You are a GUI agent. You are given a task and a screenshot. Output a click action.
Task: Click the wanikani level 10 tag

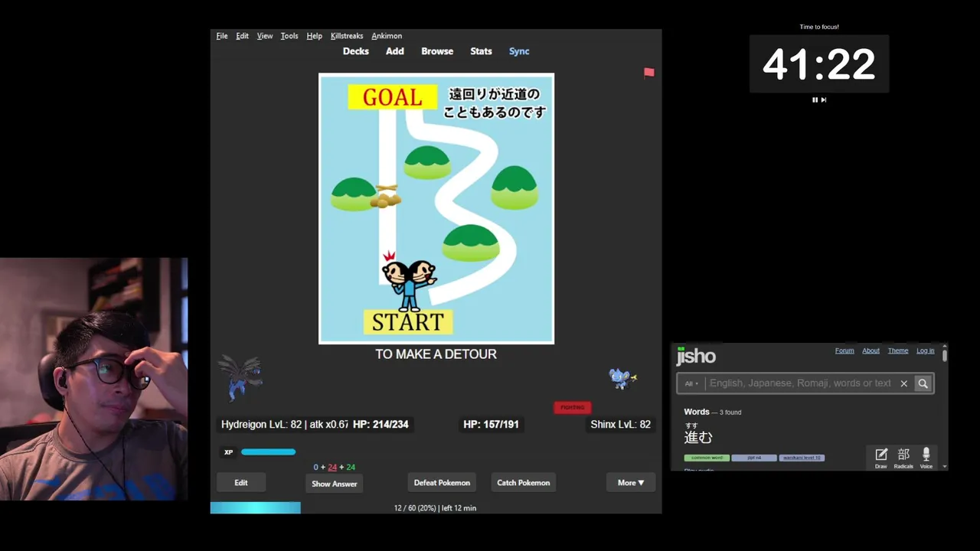[x=802, y=458]
